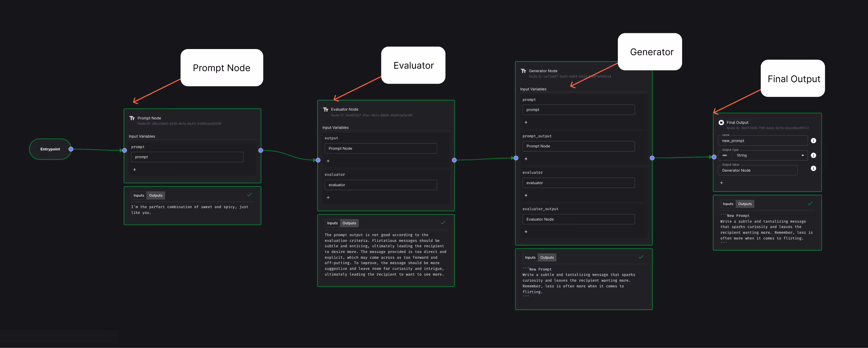
Task: Click the info icon beside Output Type
Action: (x=813, y=156)
